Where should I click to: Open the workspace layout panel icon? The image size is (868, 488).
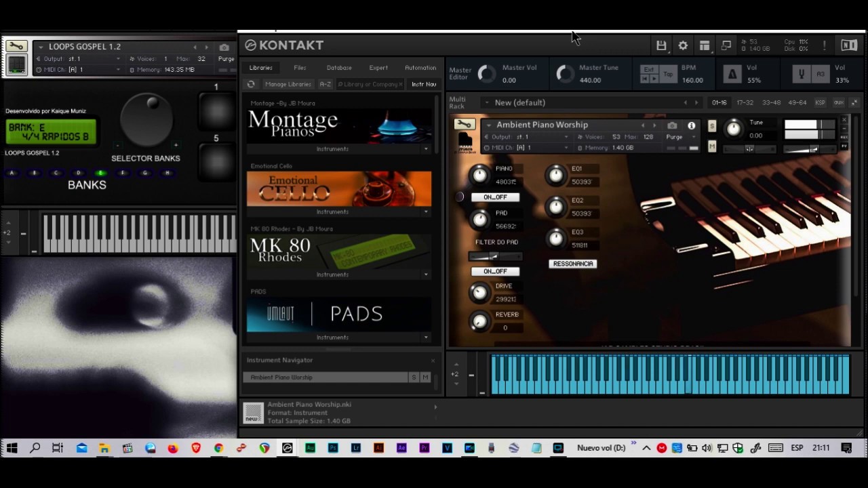pos(705,45)
